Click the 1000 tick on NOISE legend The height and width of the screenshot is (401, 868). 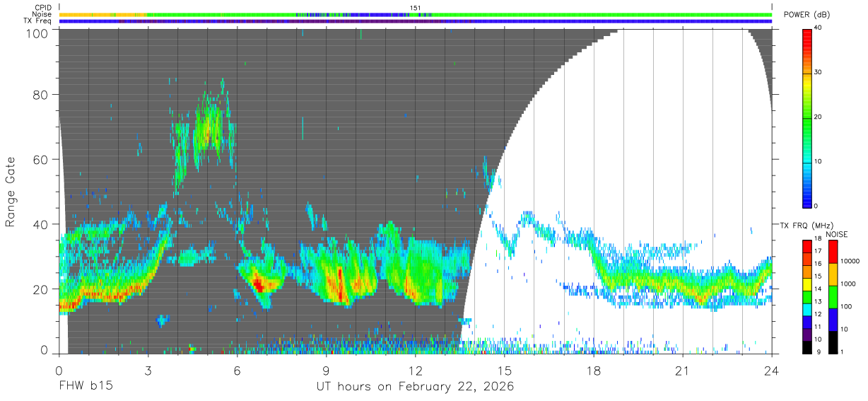point(850,284)
